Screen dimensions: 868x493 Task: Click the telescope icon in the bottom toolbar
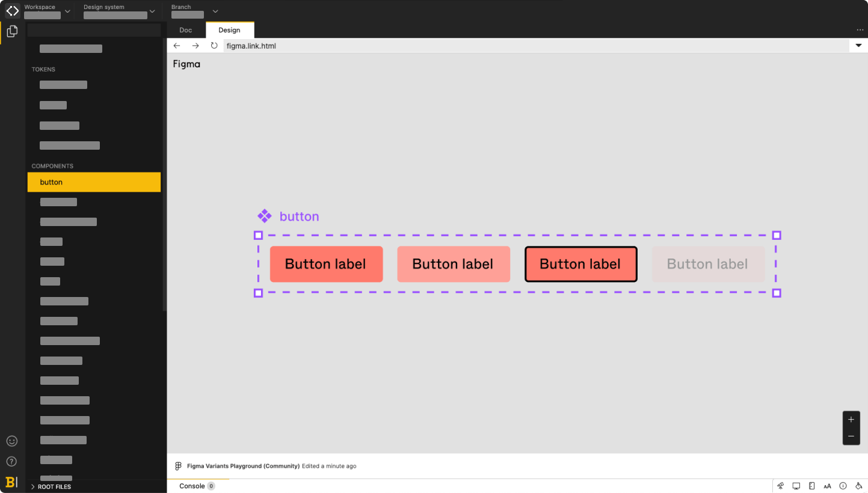[x=780, y=486]
